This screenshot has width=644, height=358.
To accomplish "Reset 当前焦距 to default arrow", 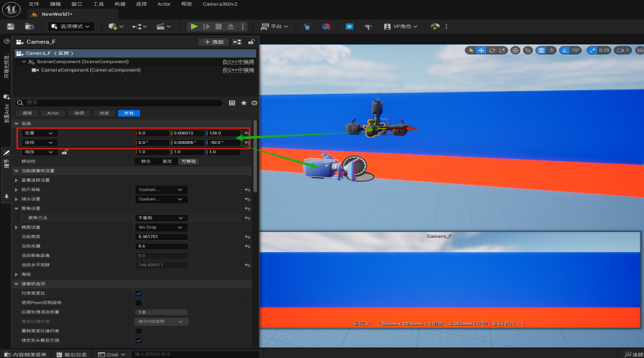I will [x=248, y=237].
